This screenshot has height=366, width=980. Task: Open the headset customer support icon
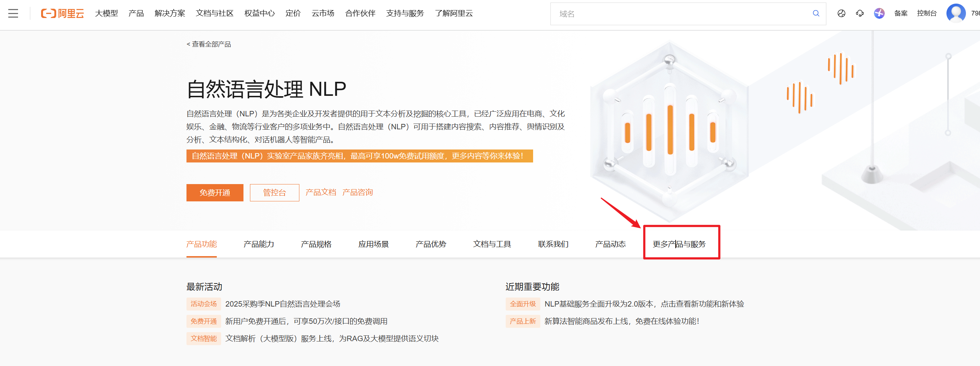(x=860, y=14)
